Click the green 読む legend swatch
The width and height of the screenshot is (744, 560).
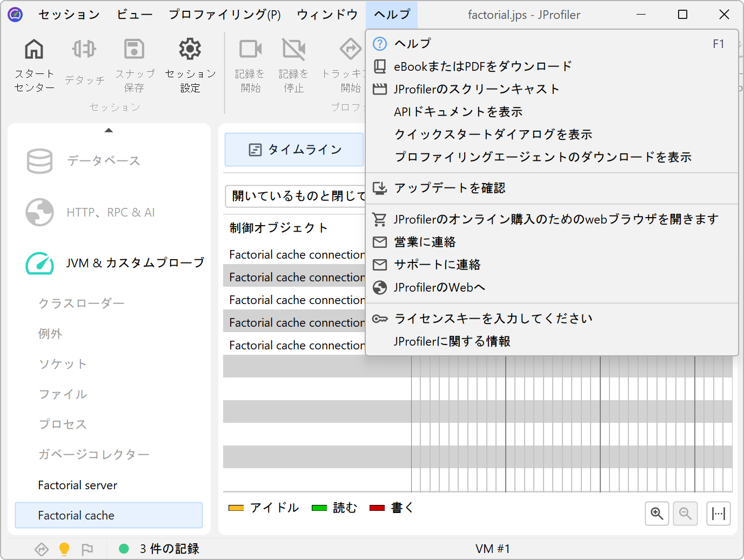pos(319,508)
